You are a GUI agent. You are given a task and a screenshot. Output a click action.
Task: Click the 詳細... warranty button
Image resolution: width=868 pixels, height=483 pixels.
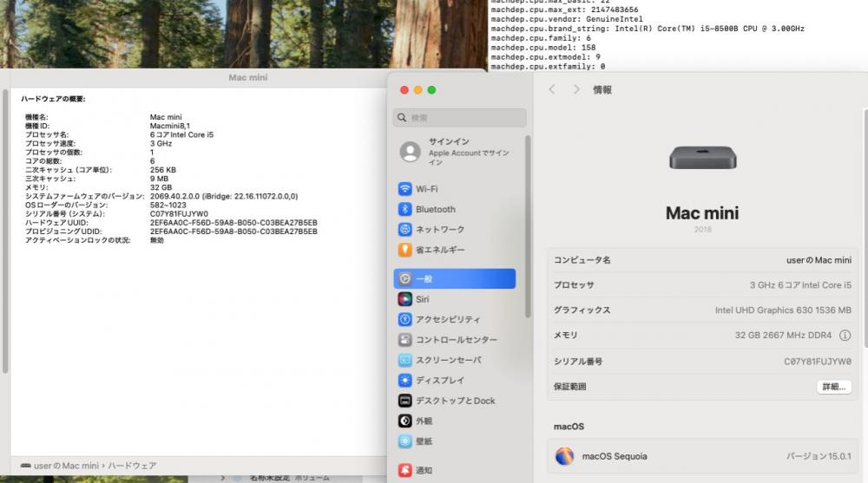click(833, 387)
